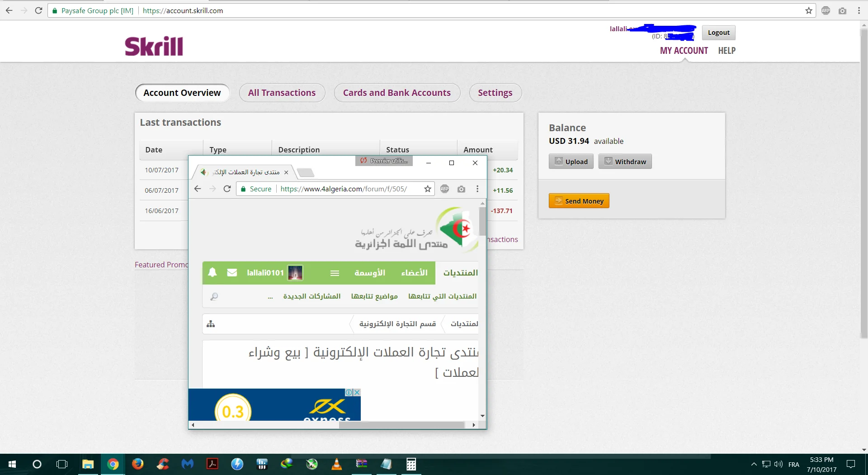Viewport: 868px width, 475px height.
Task: Close the Exness ad banner
Action: pyautogui.click(x=357, y=392)
